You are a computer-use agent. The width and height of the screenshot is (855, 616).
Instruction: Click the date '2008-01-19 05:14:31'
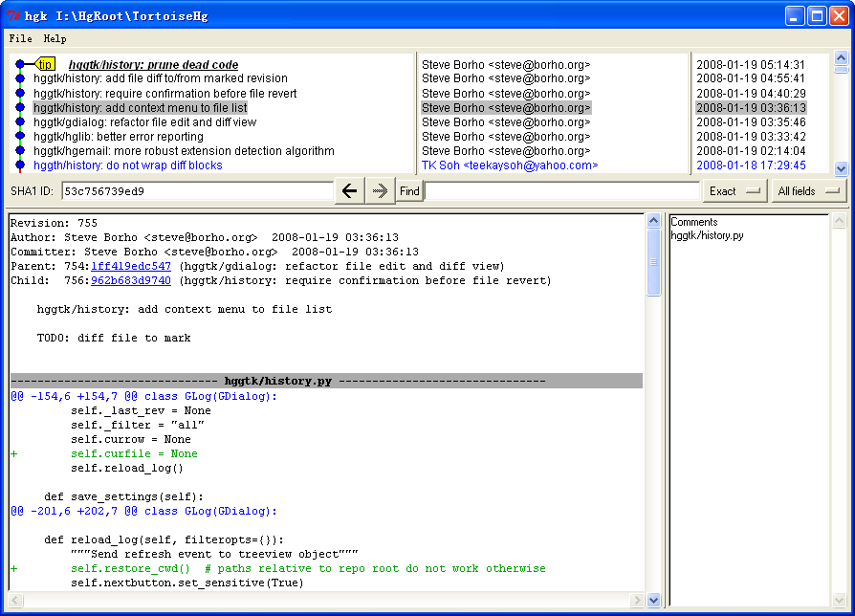point(751,64)
